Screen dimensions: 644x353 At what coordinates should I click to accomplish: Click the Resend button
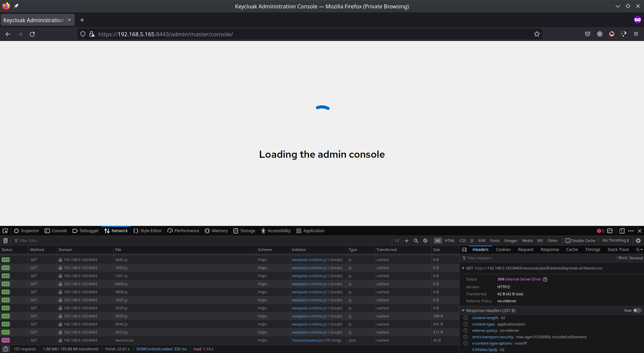(636, 258)
